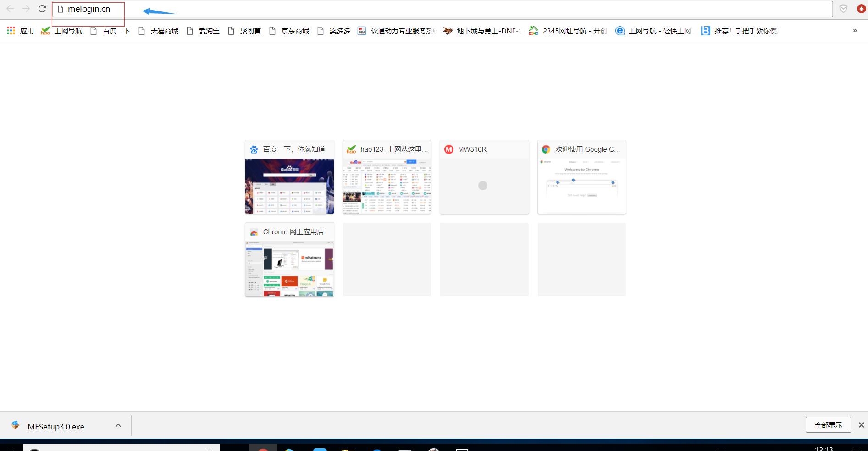Reload the current page
868x451 pixels.
pos(42,9)
